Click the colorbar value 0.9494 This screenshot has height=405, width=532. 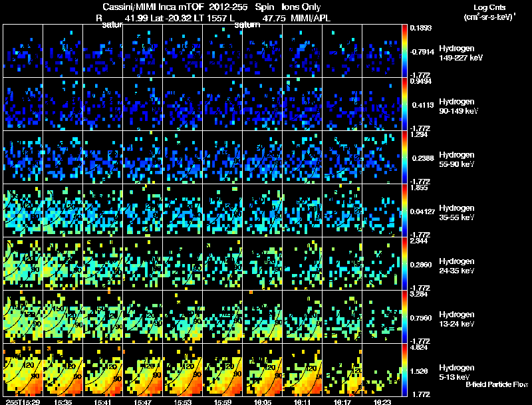(x=421, y=81)
